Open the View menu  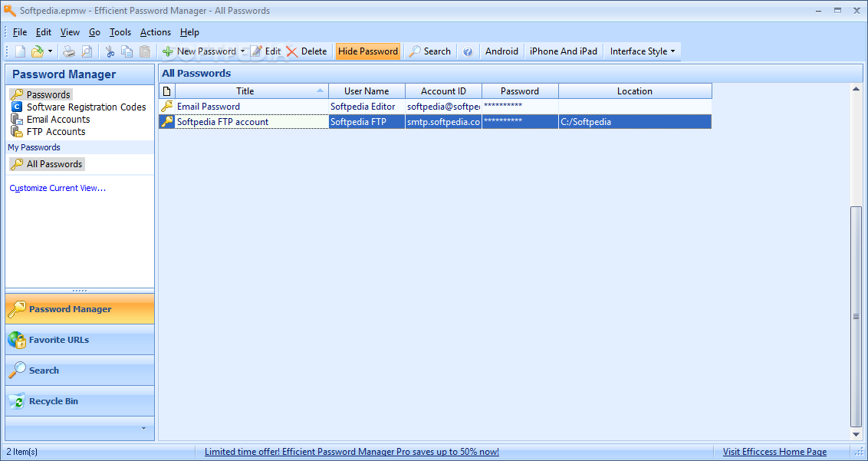pyautogui.click(x=71, y=32)
